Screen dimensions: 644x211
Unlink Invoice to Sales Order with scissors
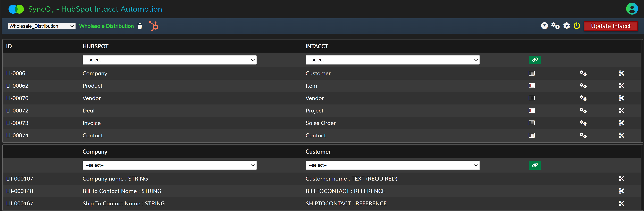(x=621, y=123)
